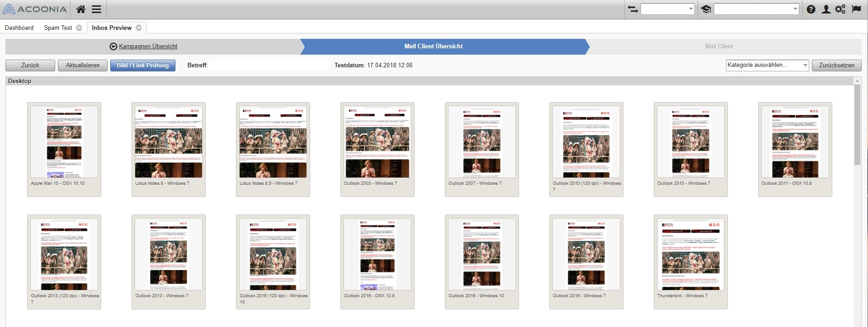Open the dropdown beside graduation cap
Image resolution: width=868 pixels, height=327 pixels.
tap(756, 9)
